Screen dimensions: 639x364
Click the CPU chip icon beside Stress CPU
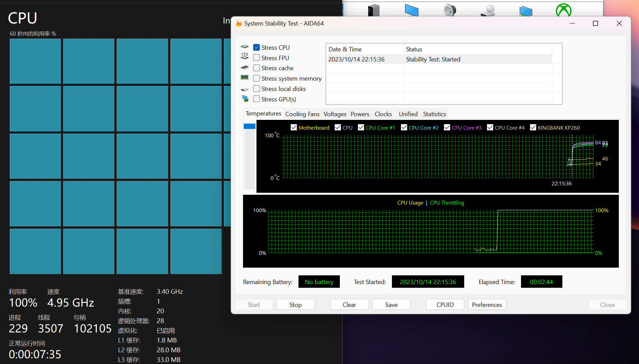(244, 47)
